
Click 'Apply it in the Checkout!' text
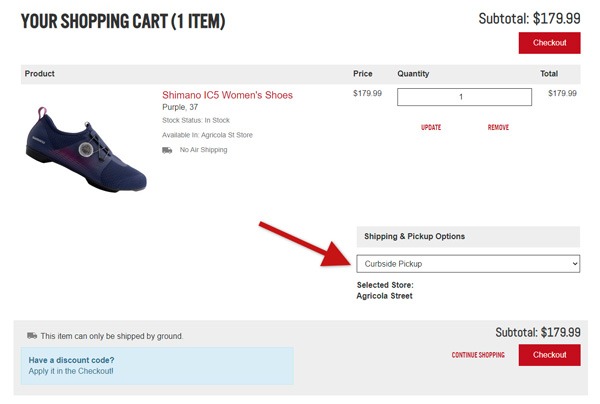(x=71, y=371)
